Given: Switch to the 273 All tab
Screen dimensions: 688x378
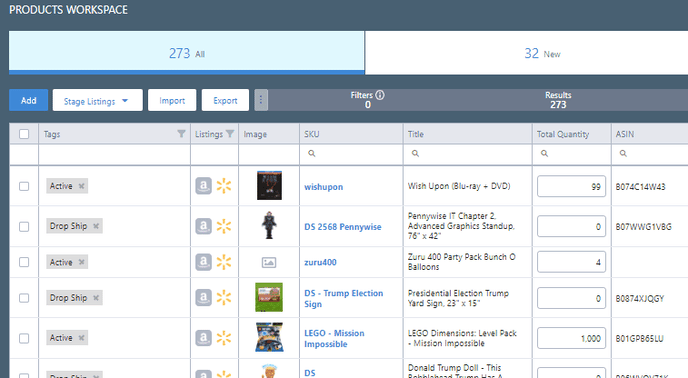Looking at the screenshot, I should tap(186, 53).
